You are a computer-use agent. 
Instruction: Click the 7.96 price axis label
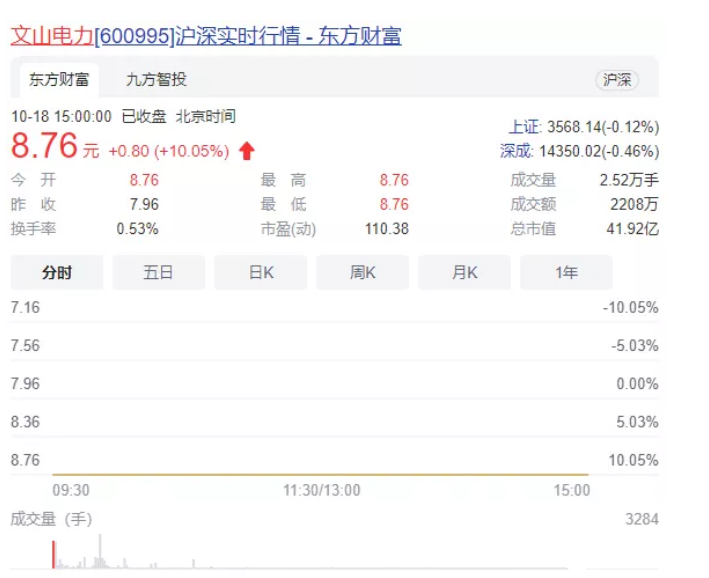coord(25,384)
